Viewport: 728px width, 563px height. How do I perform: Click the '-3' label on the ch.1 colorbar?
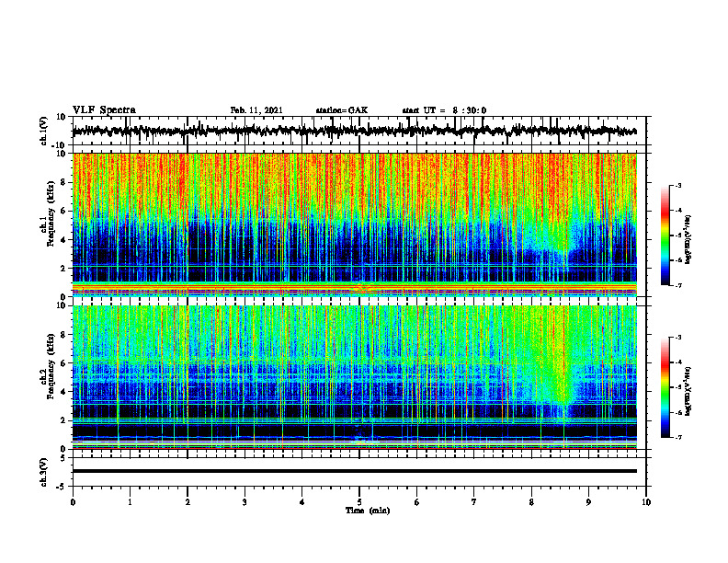pos(677,186)
